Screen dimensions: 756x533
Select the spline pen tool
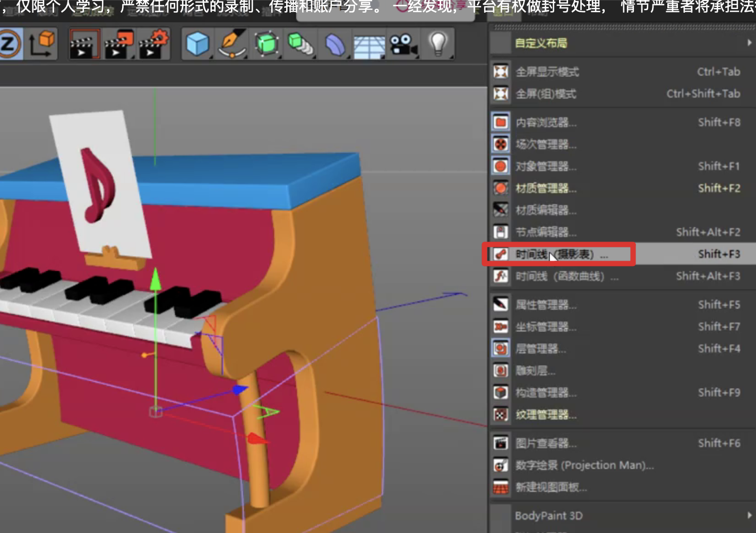[x=233, y=44]
